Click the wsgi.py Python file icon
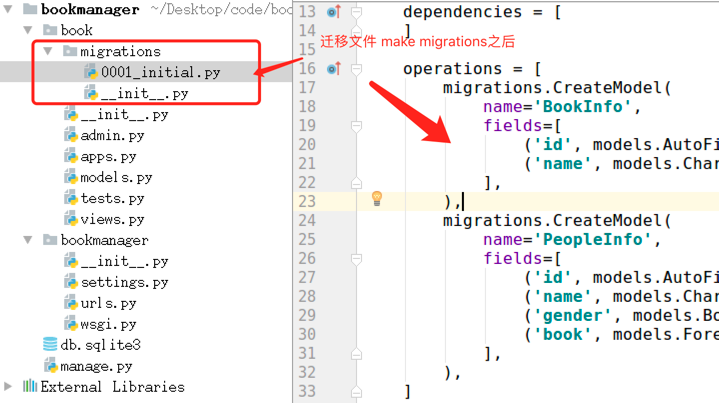The width and height of the screenshot is (719, 403). 71,324
